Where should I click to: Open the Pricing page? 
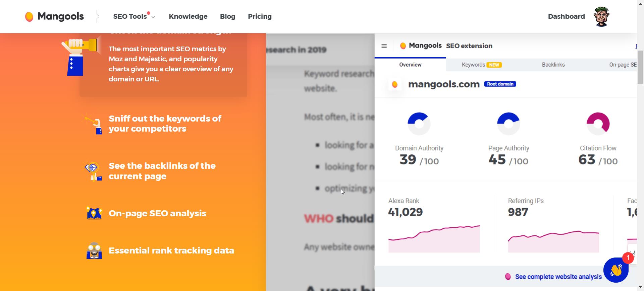point(260,16)
